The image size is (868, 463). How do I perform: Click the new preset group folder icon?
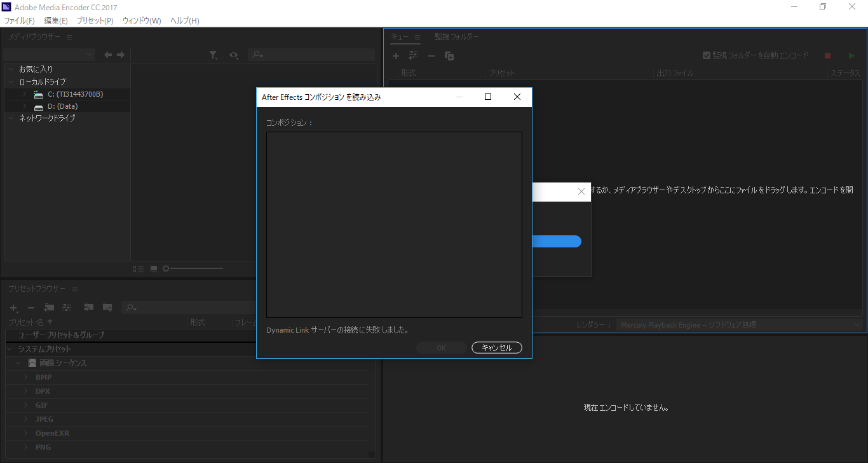coord(49,308)
